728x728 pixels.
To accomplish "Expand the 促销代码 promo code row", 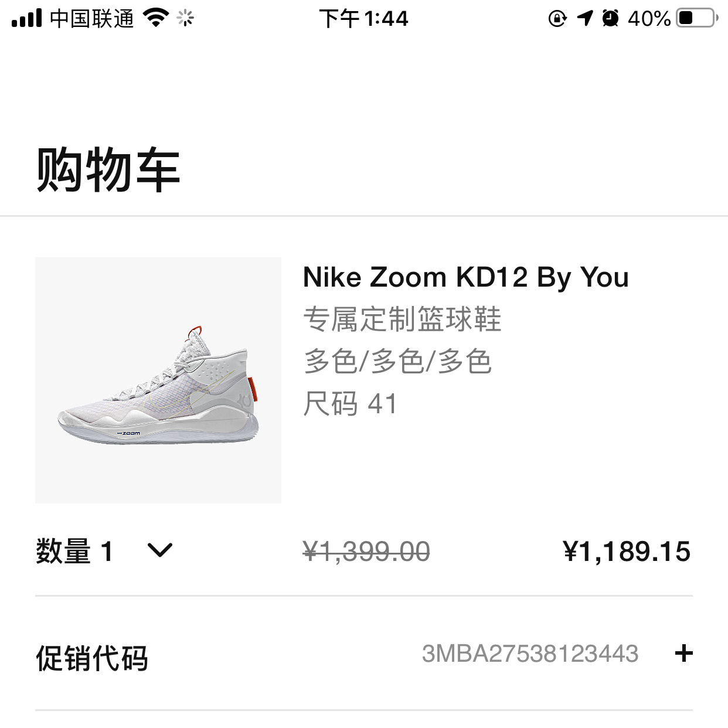I will 92,658.
